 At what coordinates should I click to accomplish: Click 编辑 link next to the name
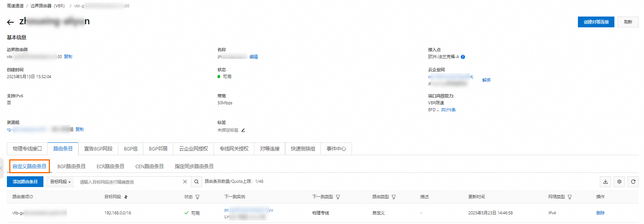[x=254, y=57]
